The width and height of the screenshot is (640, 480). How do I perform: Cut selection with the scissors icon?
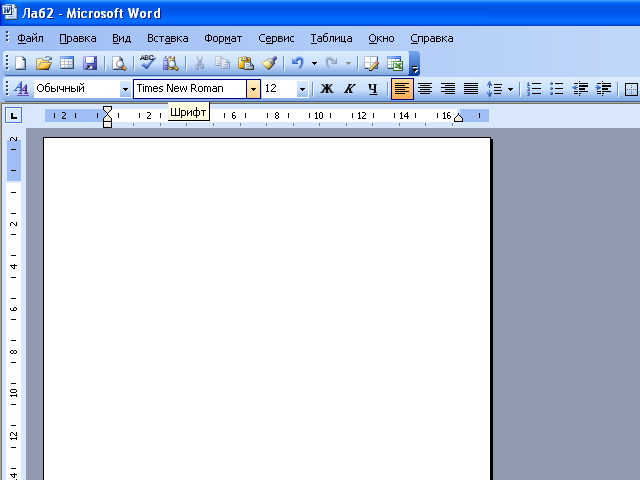click(x=199, y=63)
